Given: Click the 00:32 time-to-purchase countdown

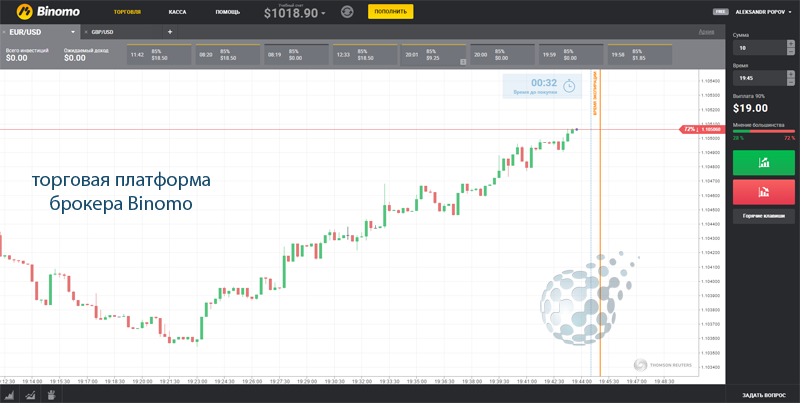Looking at the screenshot, I should point(544,83).
